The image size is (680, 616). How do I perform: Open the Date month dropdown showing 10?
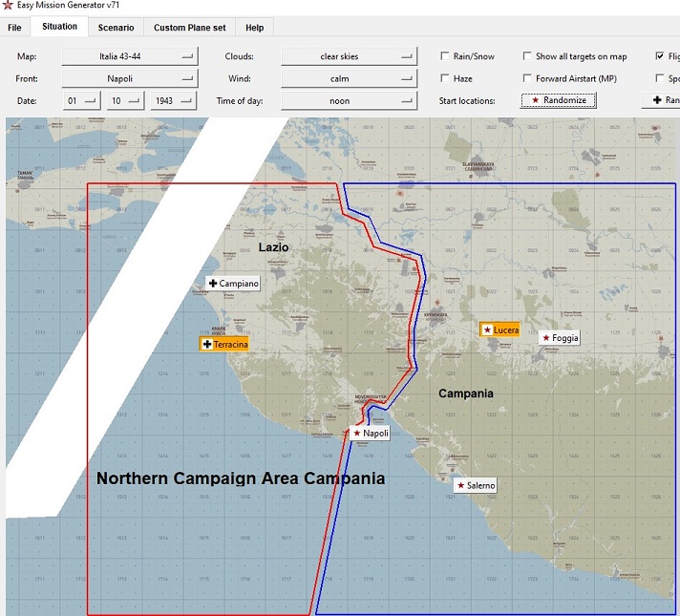click(125, 100)
